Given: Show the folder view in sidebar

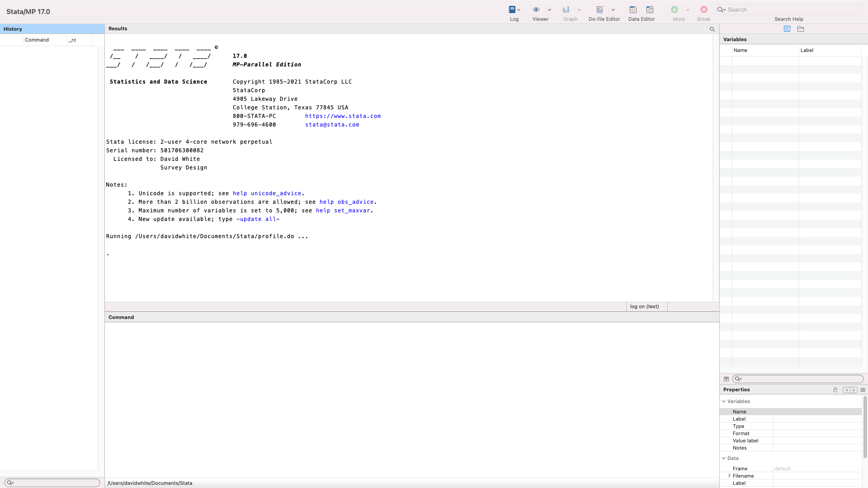Looking at the screenshot, I should [801, 29].
